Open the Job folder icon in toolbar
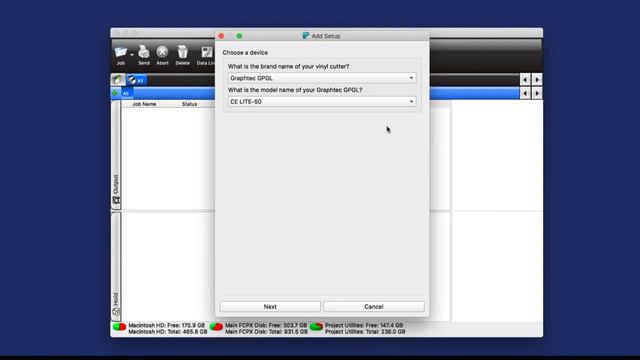 click(120, 52)
